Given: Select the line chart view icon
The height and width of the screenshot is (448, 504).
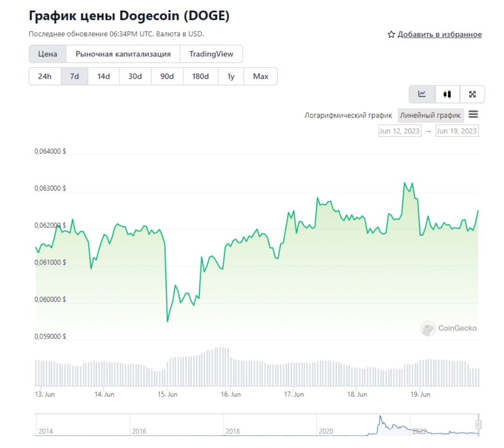Looking at the screenshot, I should 422,94.
